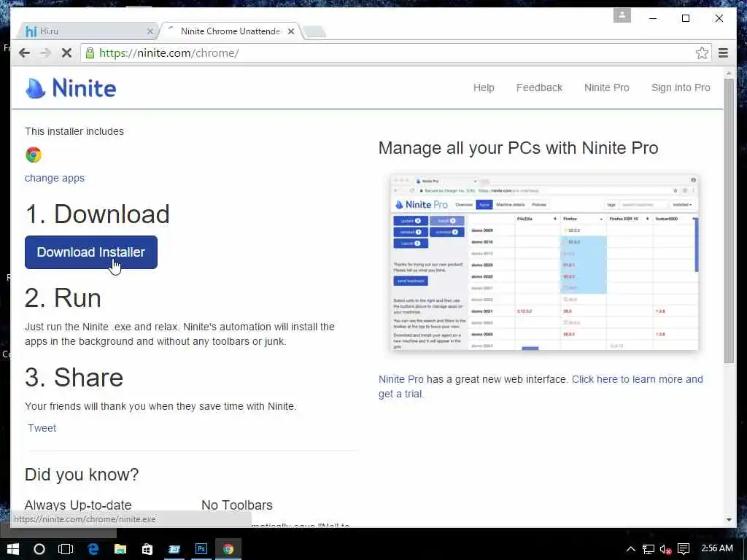Click the Chrome user profile icon
Image resolution: width=747 pixels, height=560 pixels.
click(x=622, y=15)
